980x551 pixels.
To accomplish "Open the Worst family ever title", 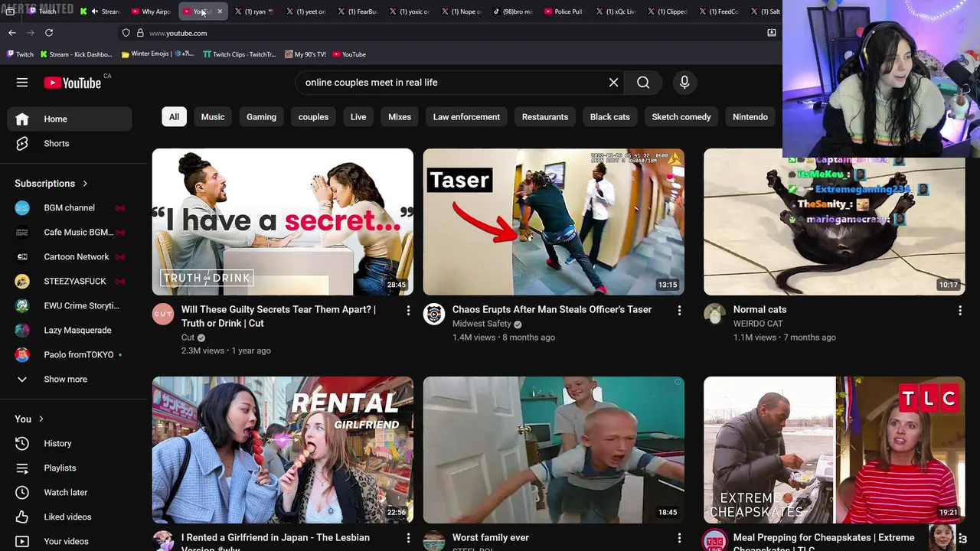I will point(491,538).
